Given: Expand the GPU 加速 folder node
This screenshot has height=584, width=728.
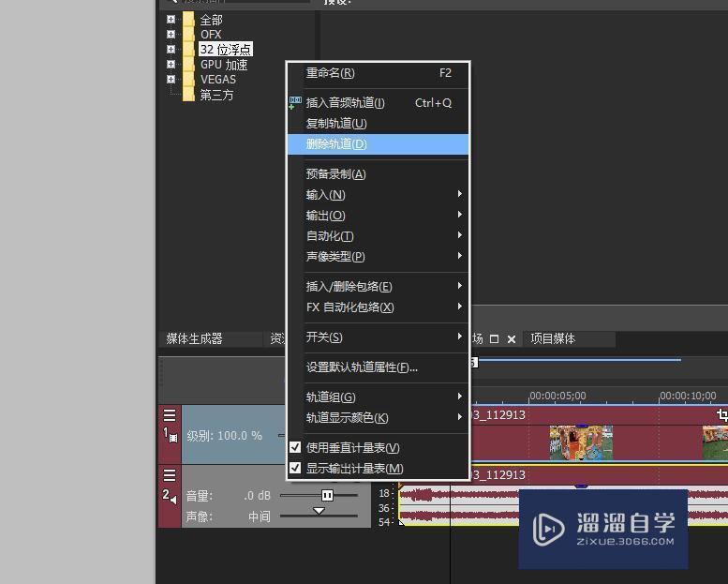Looking at the screenshot, I should 171,64.
